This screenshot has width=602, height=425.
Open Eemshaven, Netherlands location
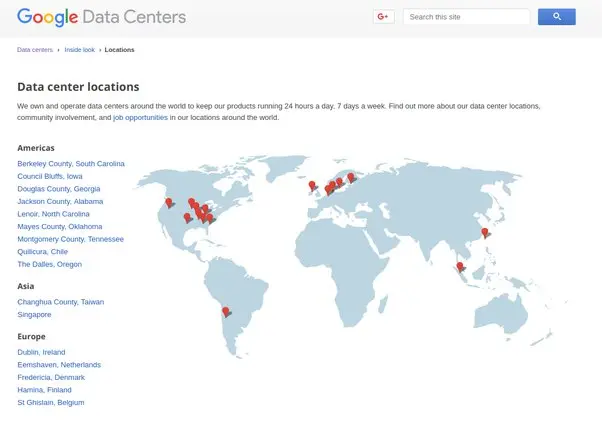59,365
